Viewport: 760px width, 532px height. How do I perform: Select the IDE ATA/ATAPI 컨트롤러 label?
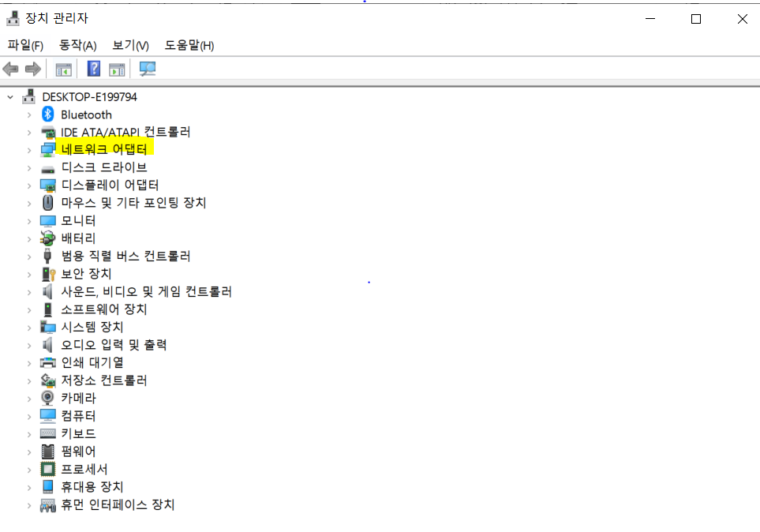pyautogui.click(x=125, y=132)
